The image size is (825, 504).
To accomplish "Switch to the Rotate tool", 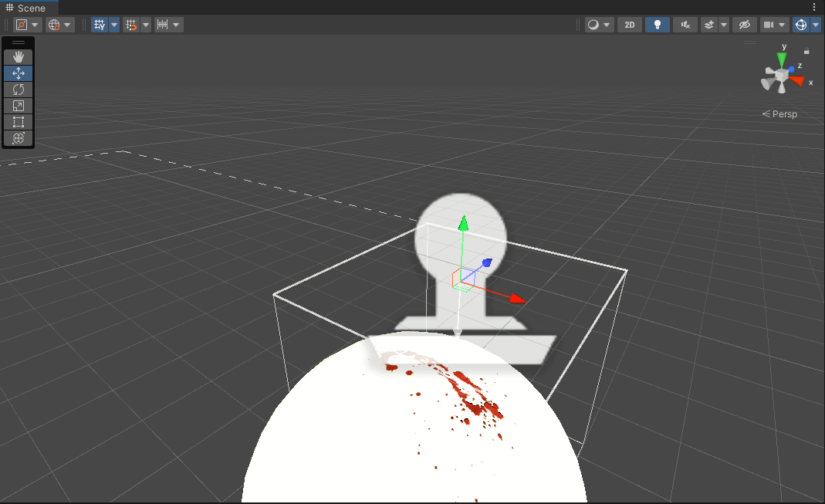I will point(18,90).
